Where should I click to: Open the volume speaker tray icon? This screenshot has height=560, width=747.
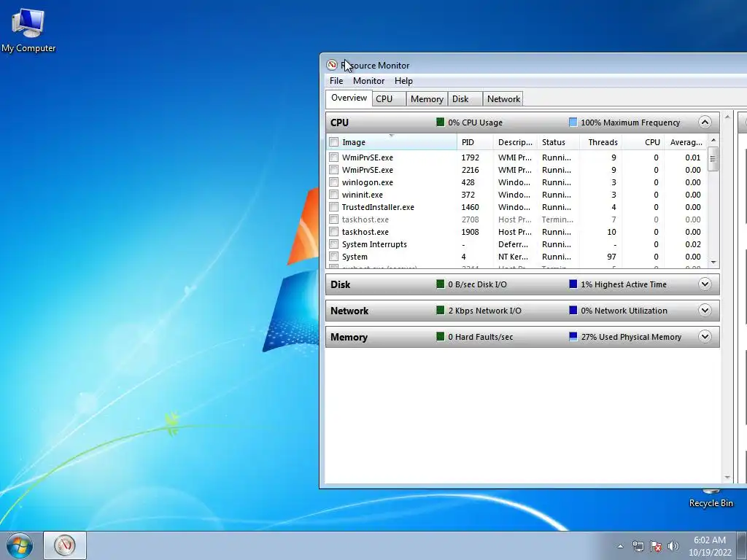[673, 546]
